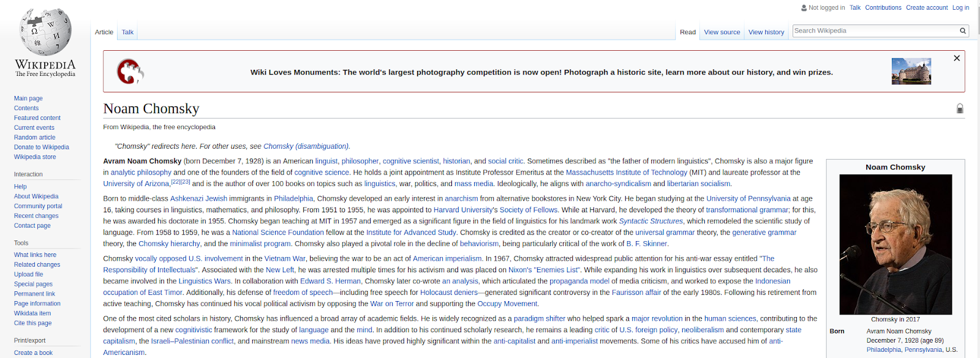Open National Science Foundation link
The height and width of the screenshot is (358, 980).
[x=278, y=233]
